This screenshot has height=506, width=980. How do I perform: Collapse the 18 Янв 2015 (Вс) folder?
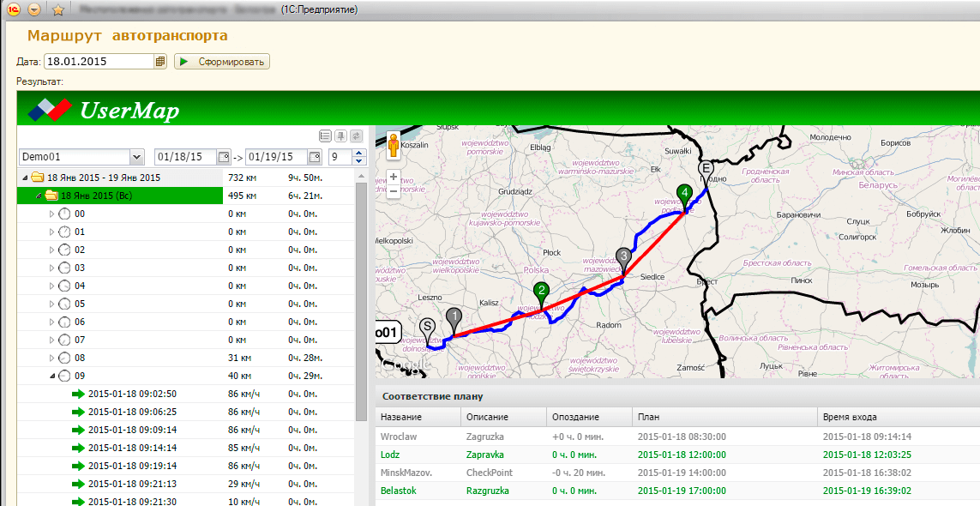tap(39, 196)
